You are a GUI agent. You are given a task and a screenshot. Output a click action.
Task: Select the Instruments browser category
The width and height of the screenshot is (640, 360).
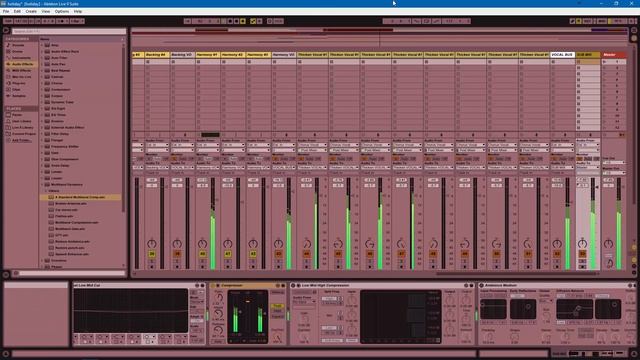[21, 58]
